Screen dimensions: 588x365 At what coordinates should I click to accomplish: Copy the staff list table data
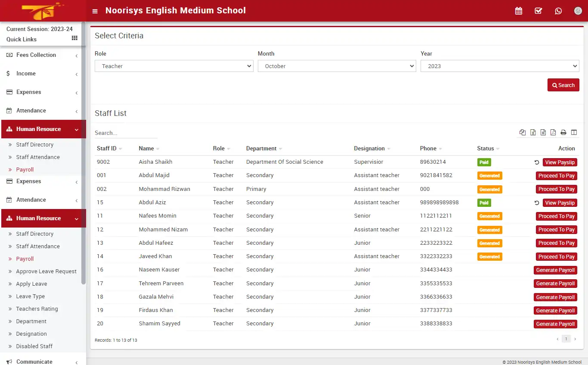(x=523, y=132)
